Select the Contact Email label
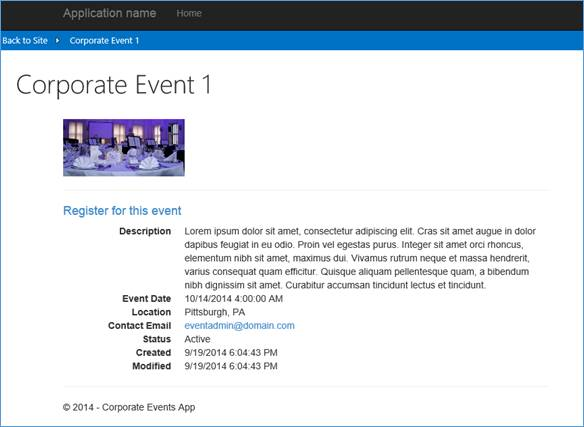584x427 pixels. point(139,325)
